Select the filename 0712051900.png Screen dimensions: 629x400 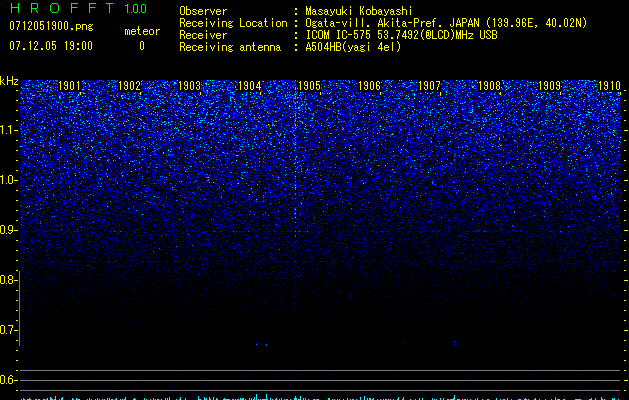[51, 26]
